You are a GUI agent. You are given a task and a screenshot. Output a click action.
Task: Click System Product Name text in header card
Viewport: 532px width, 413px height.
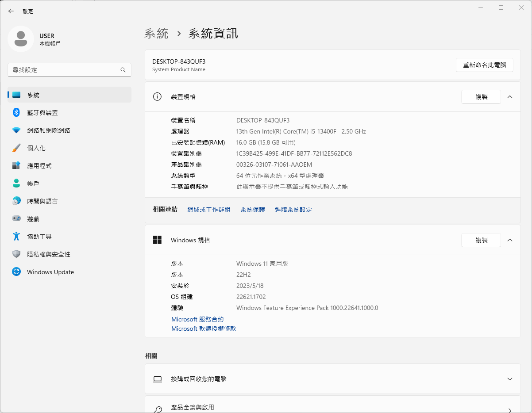(x=179, y=69)
